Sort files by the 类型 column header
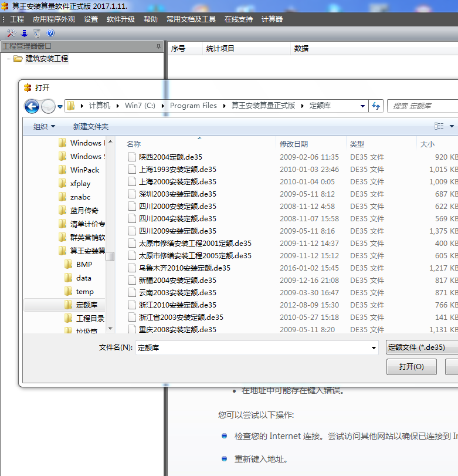This screenshot has height=476, width=458. coord(357,144)
